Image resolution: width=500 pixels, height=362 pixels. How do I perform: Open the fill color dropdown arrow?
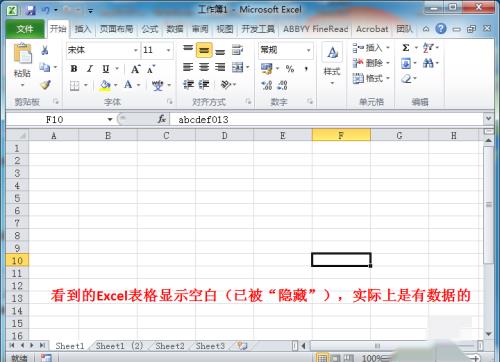(116, 85)
